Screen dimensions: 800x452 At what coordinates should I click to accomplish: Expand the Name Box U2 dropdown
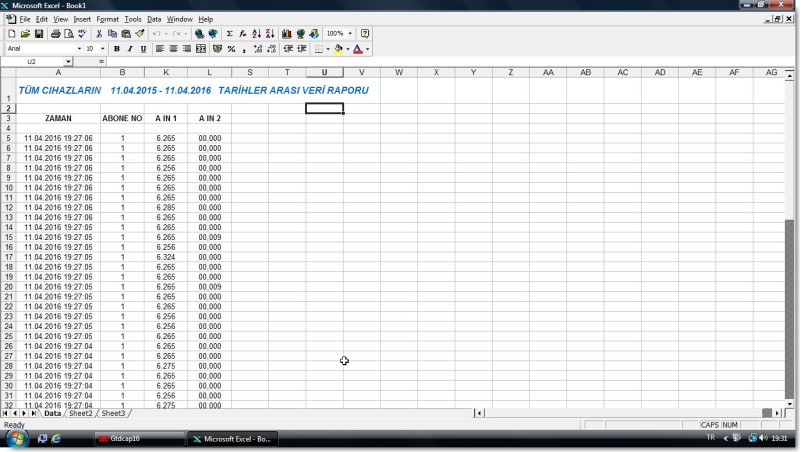pos(68,62)
